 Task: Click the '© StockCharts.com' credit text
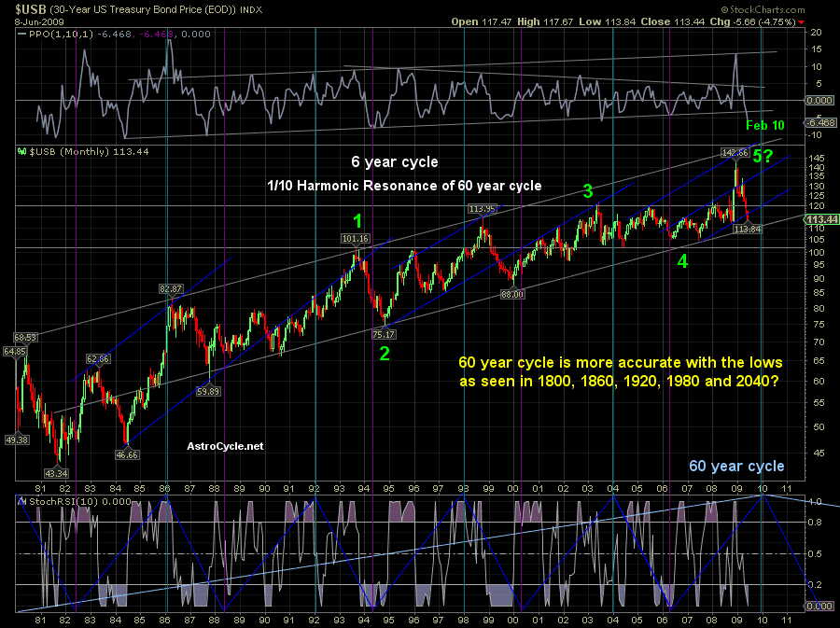pos(763,9)
